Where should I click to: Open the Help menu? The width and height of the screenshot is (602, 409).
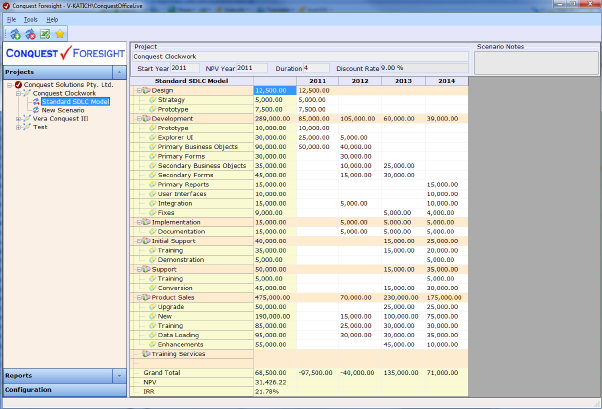[52, 20]
